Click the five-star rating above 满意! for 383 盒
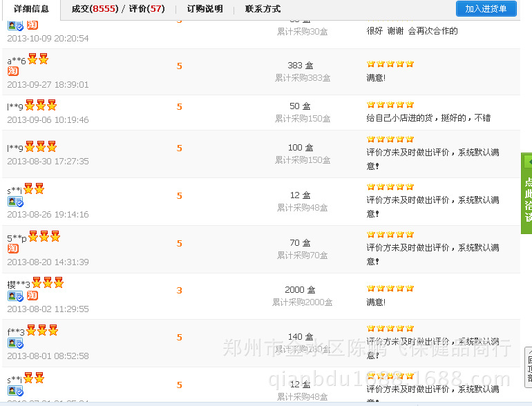Screen dimensions: 532x406 [x=390, y=64]
